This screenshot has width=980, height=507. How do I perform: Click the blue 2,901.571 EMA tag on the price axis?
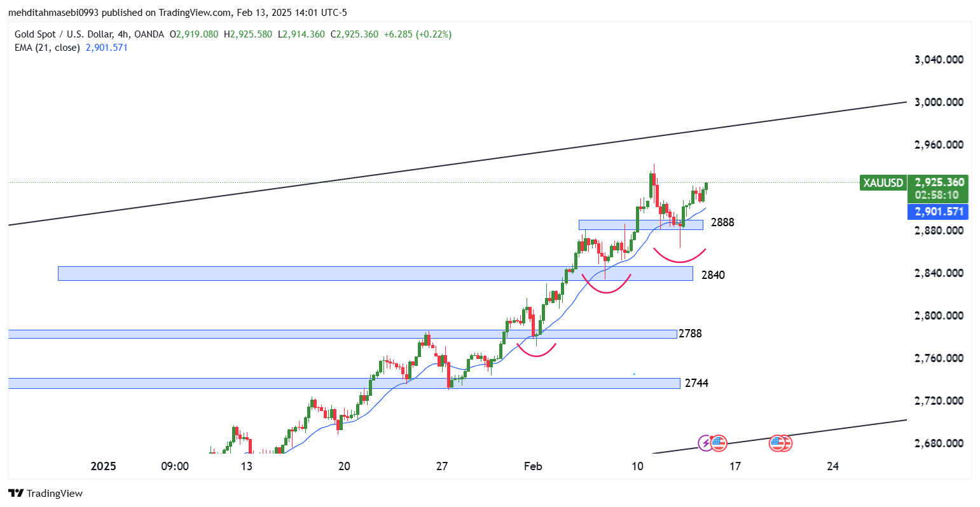939,212
